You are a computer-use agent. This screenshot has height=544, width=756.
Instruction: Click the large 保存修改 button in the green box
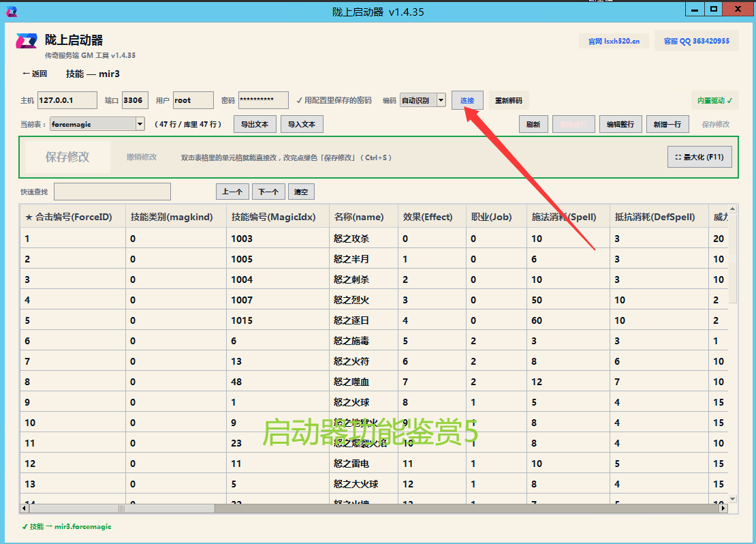tap(67, 157)
